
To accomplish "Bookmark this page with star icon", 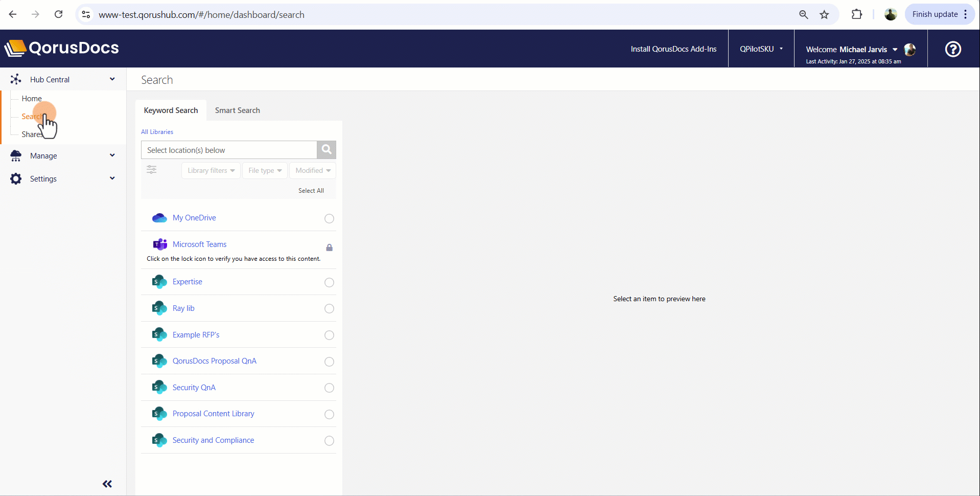I will (824, 14).
